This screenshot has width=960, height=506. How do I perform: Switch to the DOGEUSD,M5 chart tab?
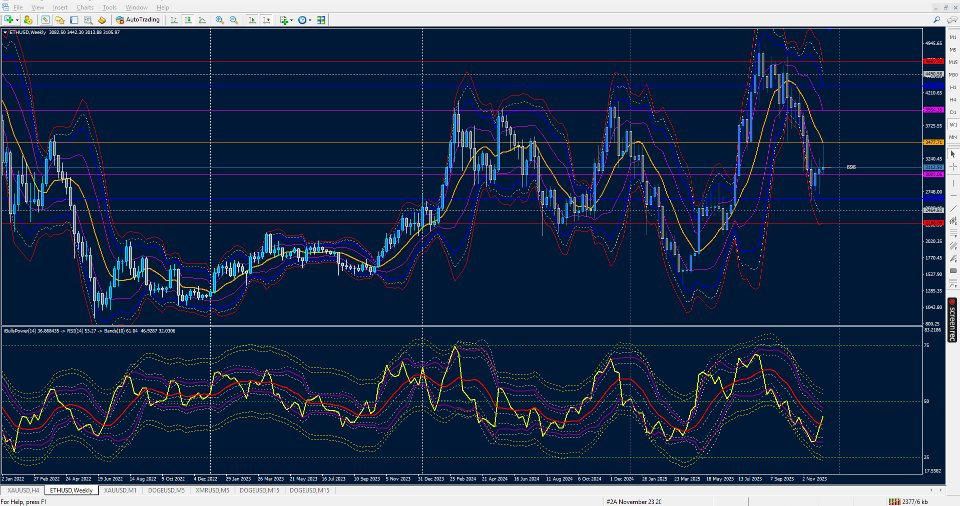pyautogui.click(x=166, y=491)
